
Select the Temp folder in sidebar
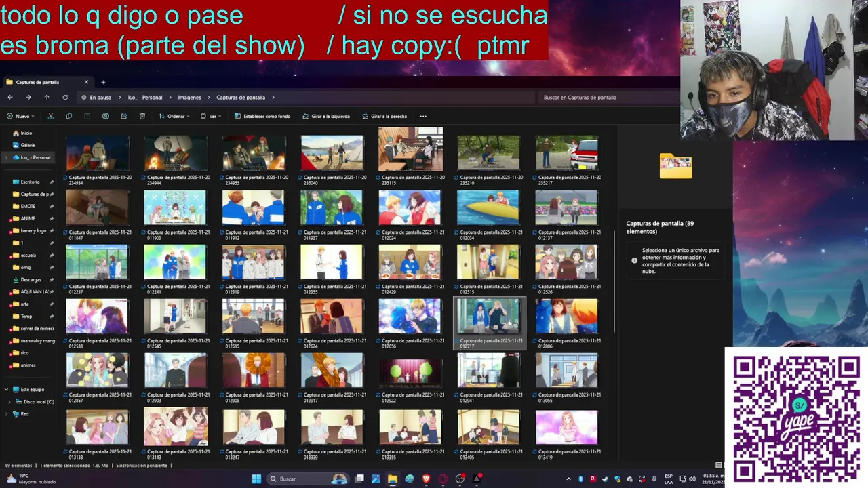26,316
